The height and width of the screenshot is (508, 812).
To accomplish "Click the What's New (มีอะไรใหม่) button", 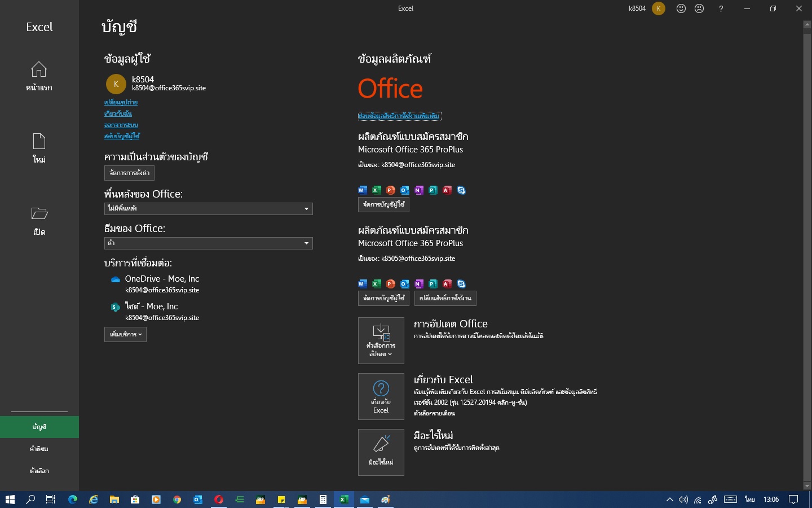I will click(381, 452).
